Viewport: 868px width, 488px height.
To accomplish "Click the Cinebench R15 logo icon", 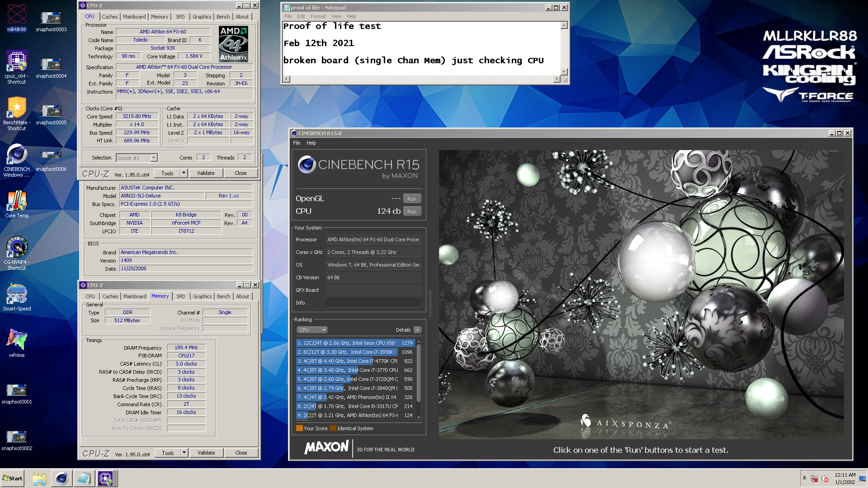I will pyautogui.click(x=307, y=165).
